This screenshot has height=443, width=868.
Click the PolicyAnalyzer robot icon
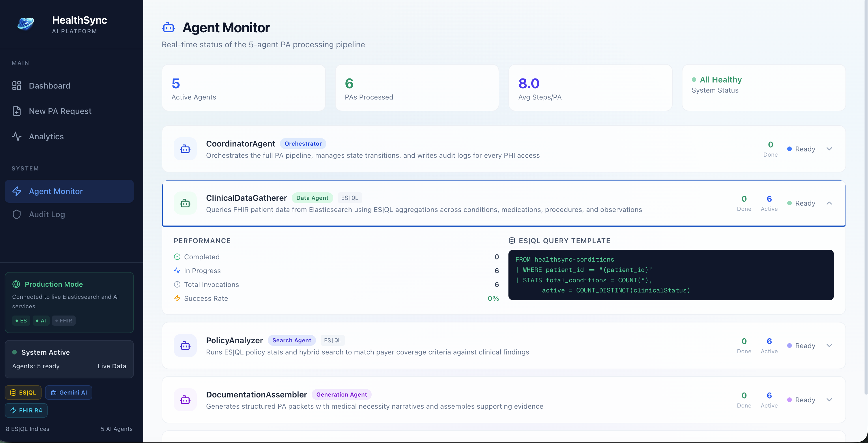point(185,346)
